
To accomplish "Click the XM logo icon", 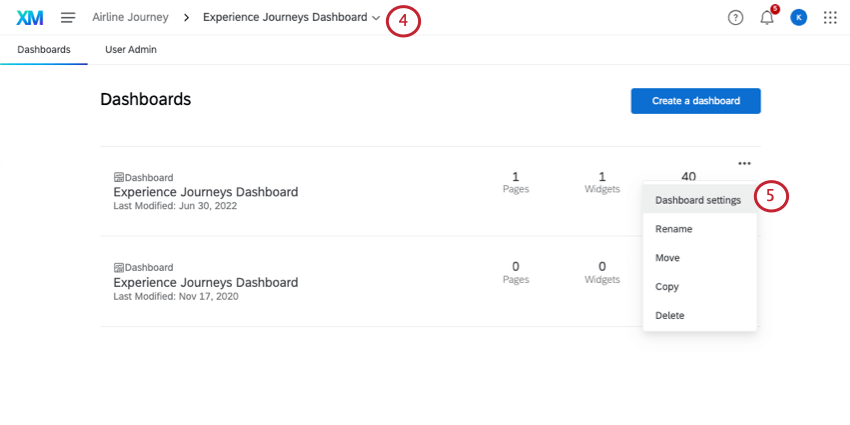I will click(30, 18).
